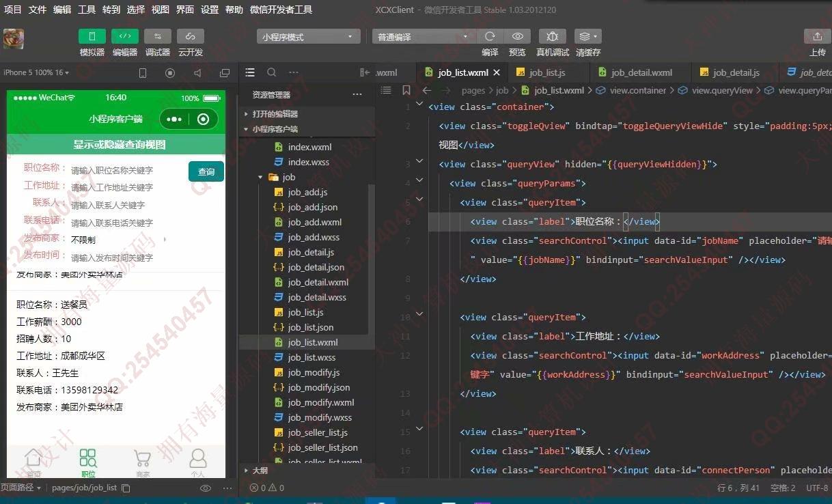Click the upload icon (上传)
The width and height of the screenshot is (832, 504).
pyautogui.click(x=818, y=36)
